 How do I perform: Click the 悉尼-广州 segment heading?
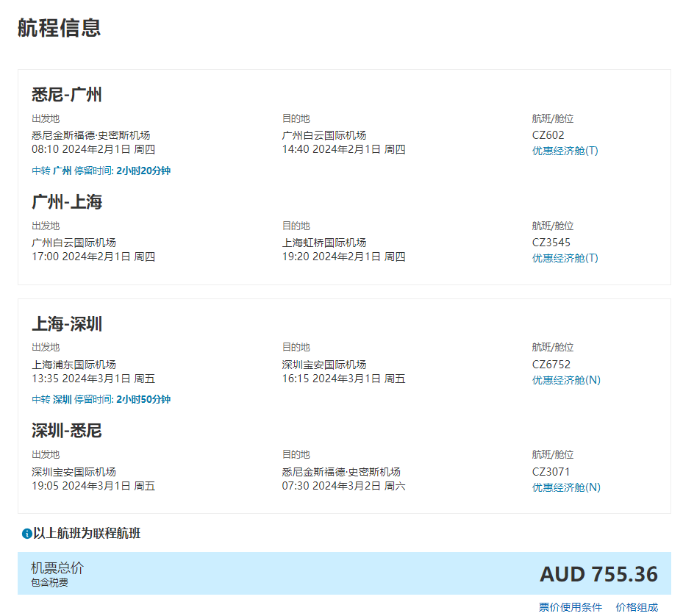coord(66,95)
